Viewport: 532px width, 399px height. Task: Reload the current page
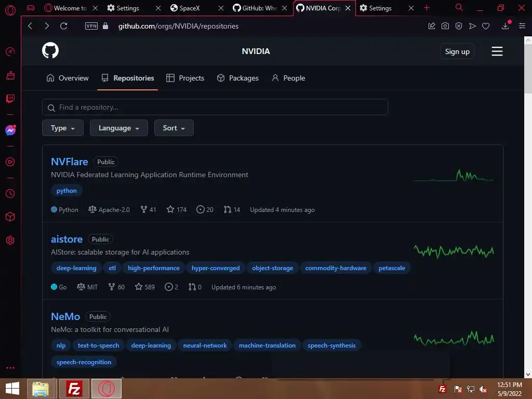click(63, 26)
